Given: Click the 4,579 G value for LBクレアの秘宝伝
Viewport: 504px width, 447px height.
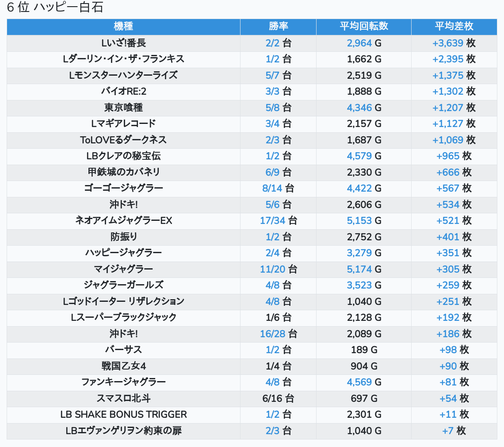Looking at the screenshot, I should coord(359,156).
